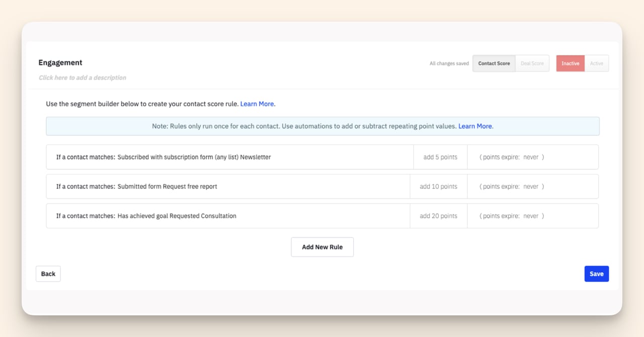The width and height of the screenshot is (644, 337).
Task: Set the score status to Inactive
Action: click(x=571, y=63)
